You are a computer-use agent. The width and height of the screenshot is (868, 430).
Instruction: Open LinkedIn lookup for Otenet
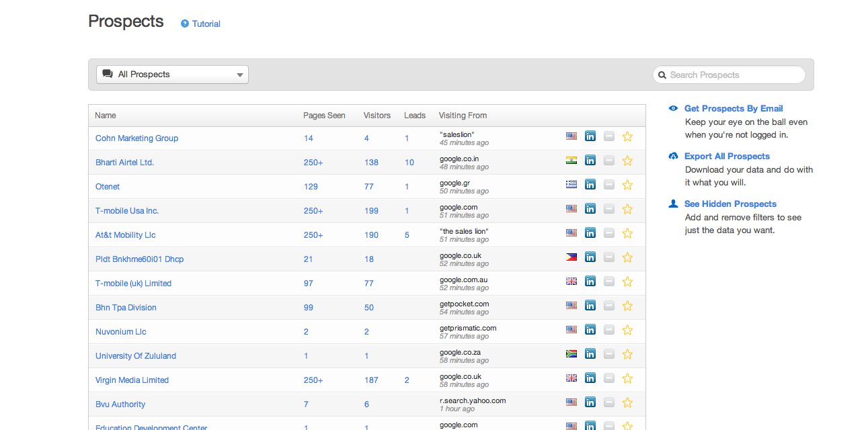click(x=590, y=185)
